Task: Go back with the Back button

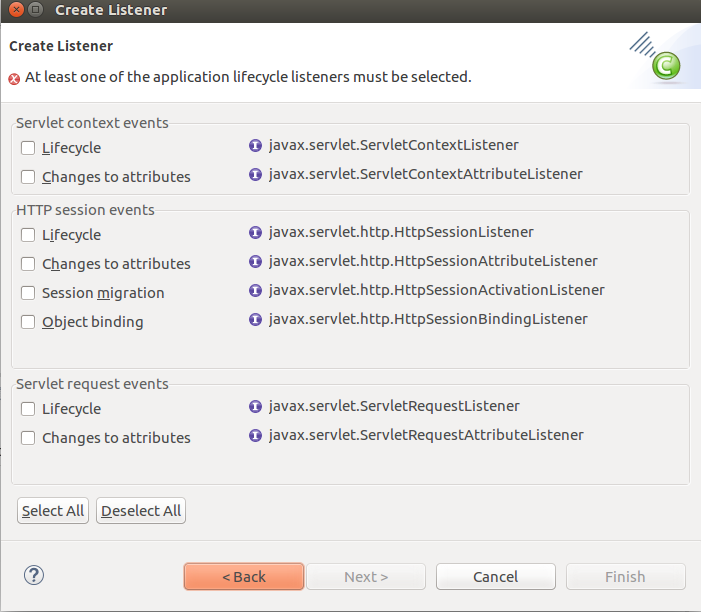Action: click(x=244, y=577)
